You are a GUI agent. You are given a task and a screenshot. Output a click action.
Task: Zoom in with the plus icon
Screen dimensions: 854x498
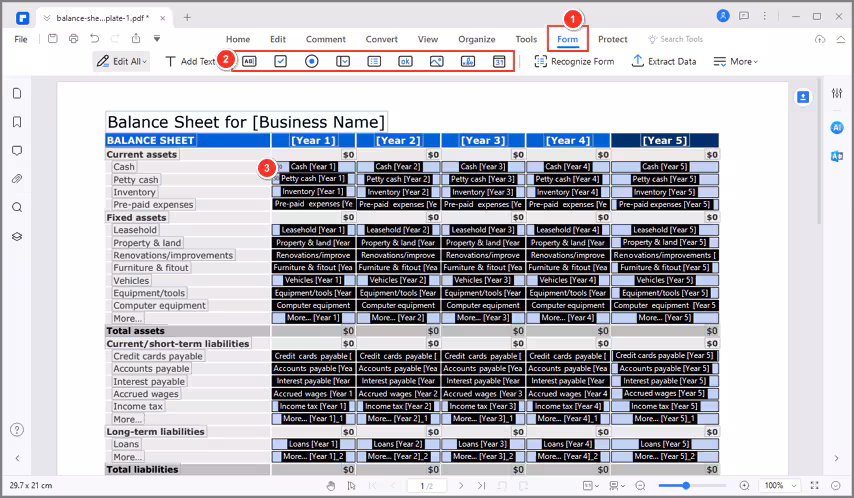click(x=745, y=485)
